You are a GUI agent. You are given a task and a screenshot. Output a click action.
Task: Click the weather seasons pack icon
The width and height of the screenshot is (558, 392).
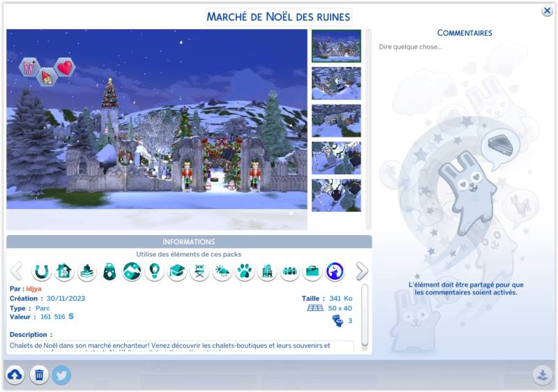coord(222,272)
